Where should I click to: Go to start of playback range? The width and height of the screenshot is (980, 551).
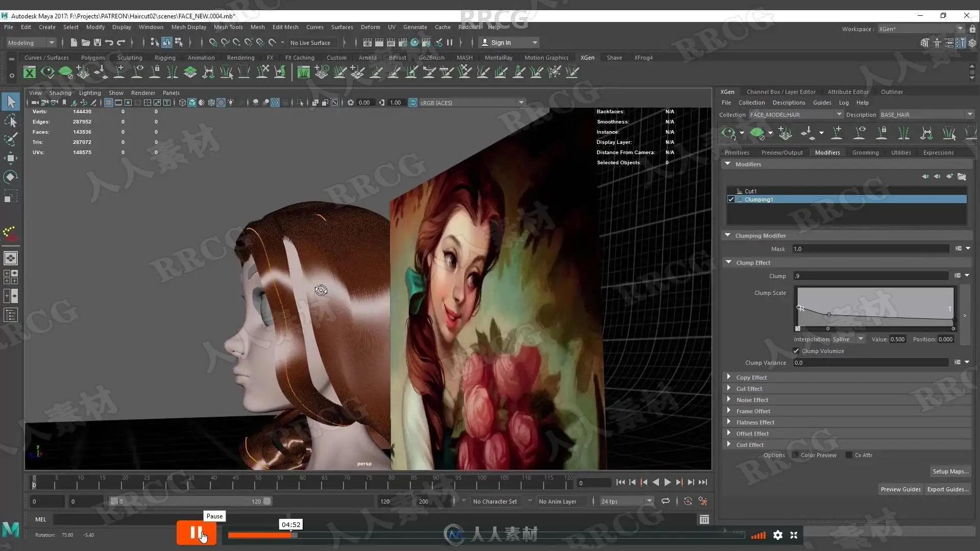click(x=620, y=482)
